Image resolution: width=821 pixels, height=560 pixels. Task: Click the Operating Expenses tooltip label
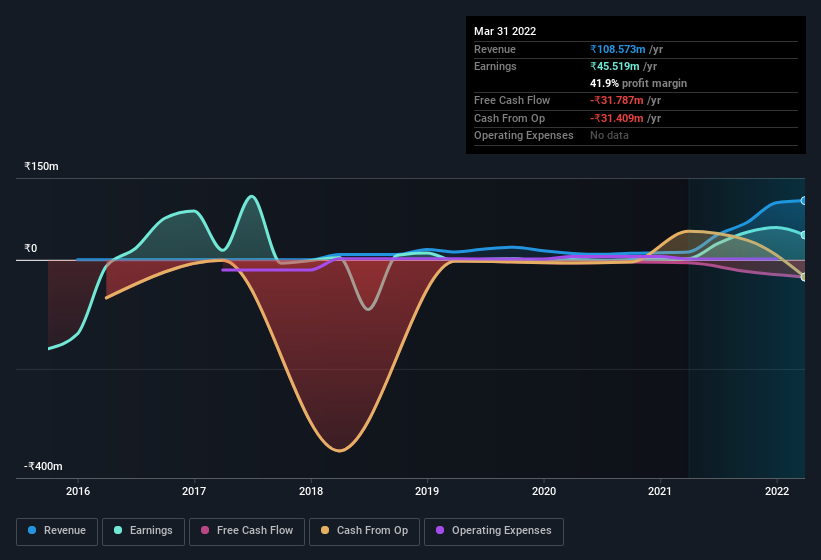(x=524, y=135)
